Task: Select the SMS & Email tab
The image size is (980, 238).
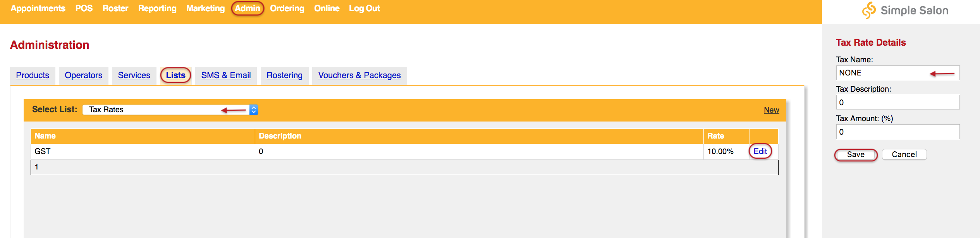Action: pyautogui.click(x=226, y=75)
